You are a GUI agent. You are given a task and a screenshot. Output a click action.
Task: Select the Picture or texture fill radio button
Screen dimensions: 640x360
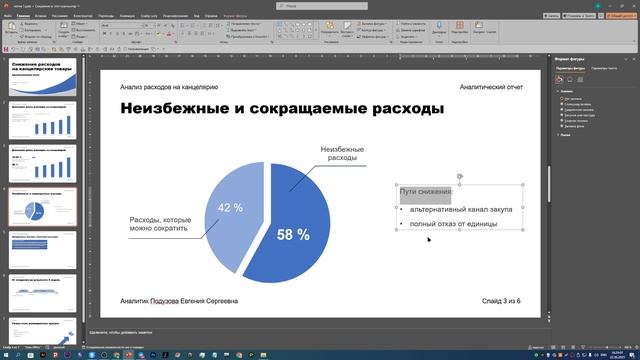click(x=562, y=115)
